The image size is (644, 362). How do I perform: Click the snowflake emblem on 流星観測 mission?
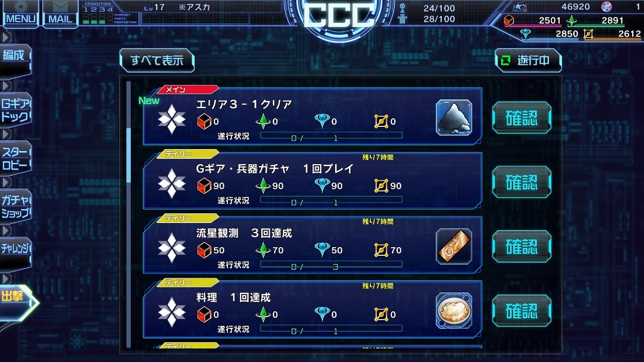coord(172,247)
